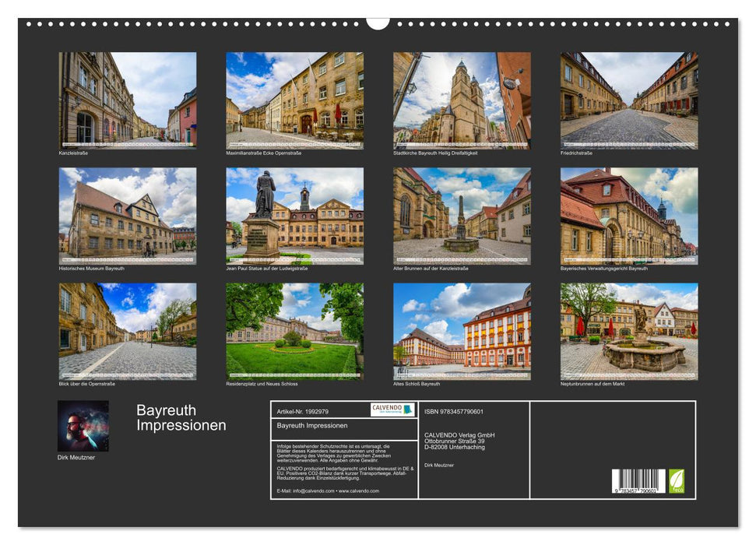Click the ISBN barcode graphic

638,480
